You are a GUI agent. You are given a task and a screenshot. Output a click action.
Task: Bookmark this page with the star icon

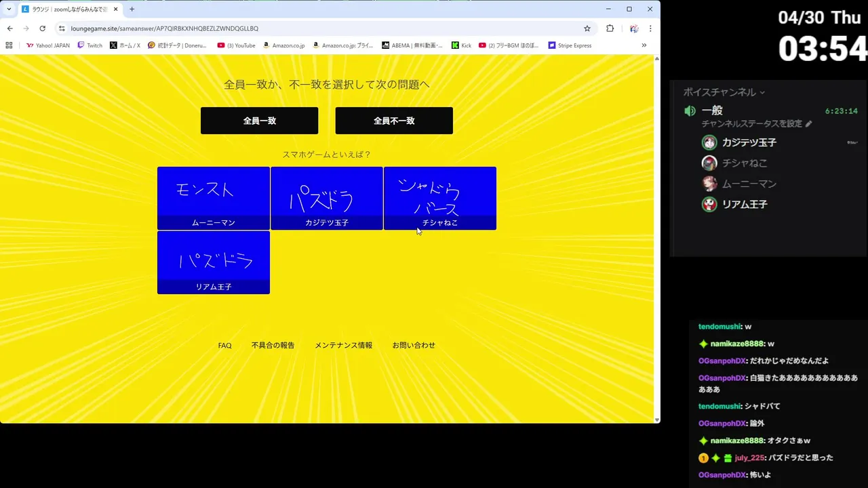pyautogui.click(x=587, y=28)
